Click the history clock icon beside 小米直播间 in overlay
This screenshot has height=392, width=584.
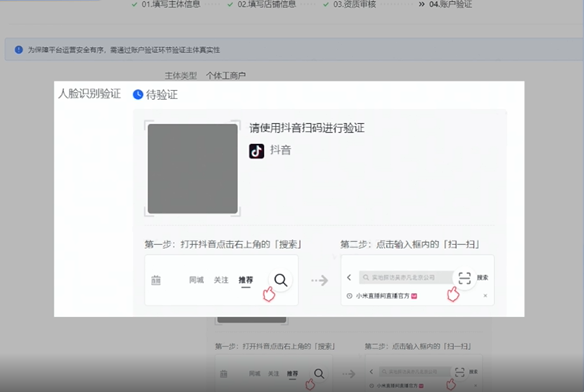[x=349, y=296]
